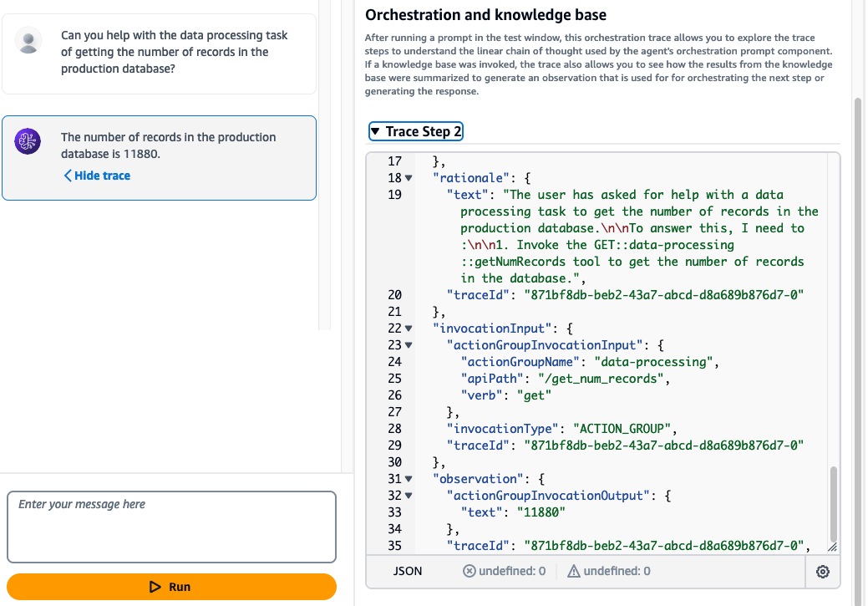The width and height of the screenshot is (868, 606).
Task: Click the agent brain avatar icon
Action: [x=28, y=141]
